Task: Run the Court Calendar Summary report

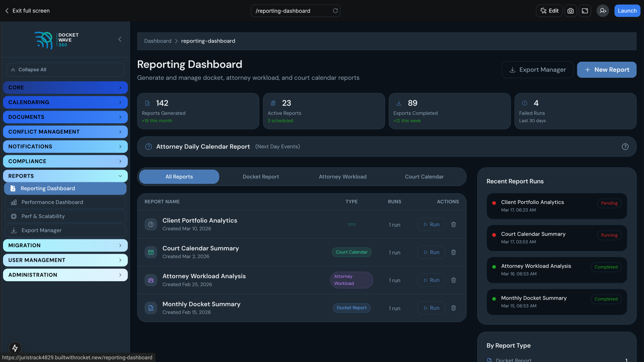Action: pos(431,252)
